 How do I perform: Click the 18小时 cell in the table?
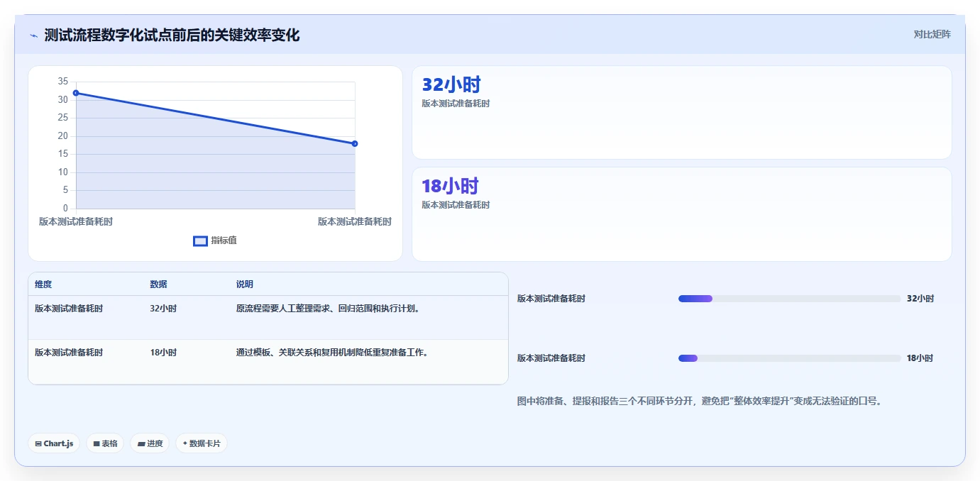(x=163, y=353)
